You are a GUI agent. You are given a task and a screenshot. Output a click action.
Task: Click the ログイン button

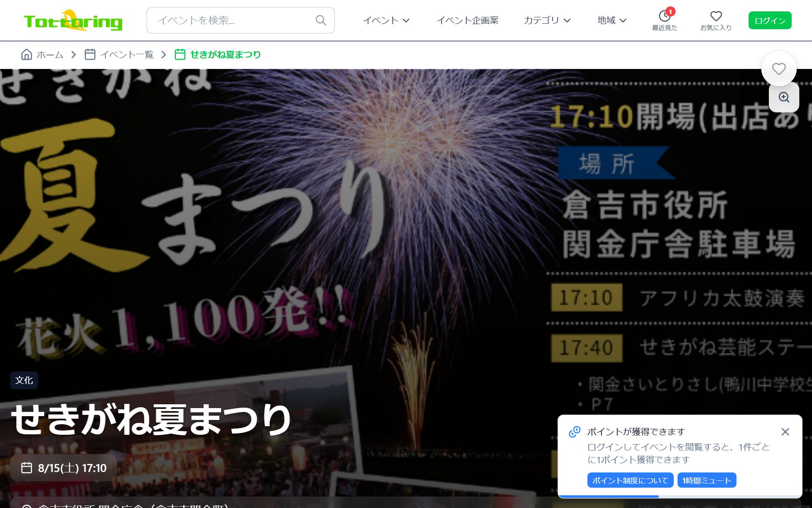pos(770,20)
